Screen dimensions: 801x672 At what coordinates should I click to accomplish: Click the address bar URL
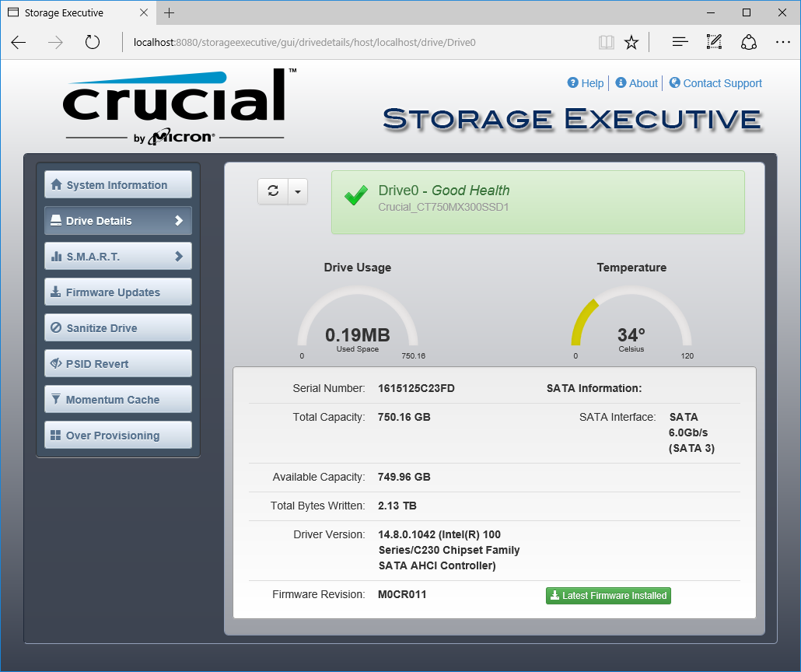click(x=305, y=43)
